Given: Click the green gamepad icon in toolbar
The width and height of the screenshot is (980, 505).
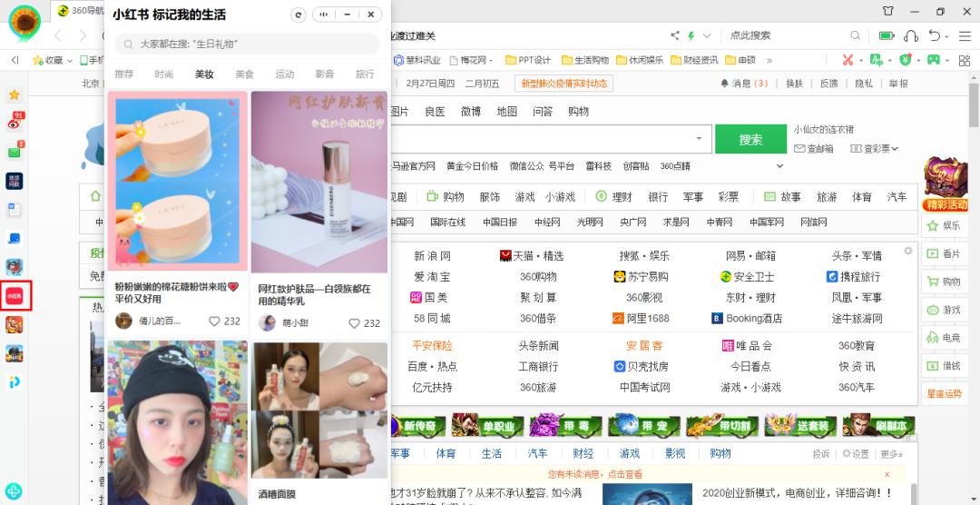Looking at the screenshot, I should pyautogui.click(x=933, y=60).
